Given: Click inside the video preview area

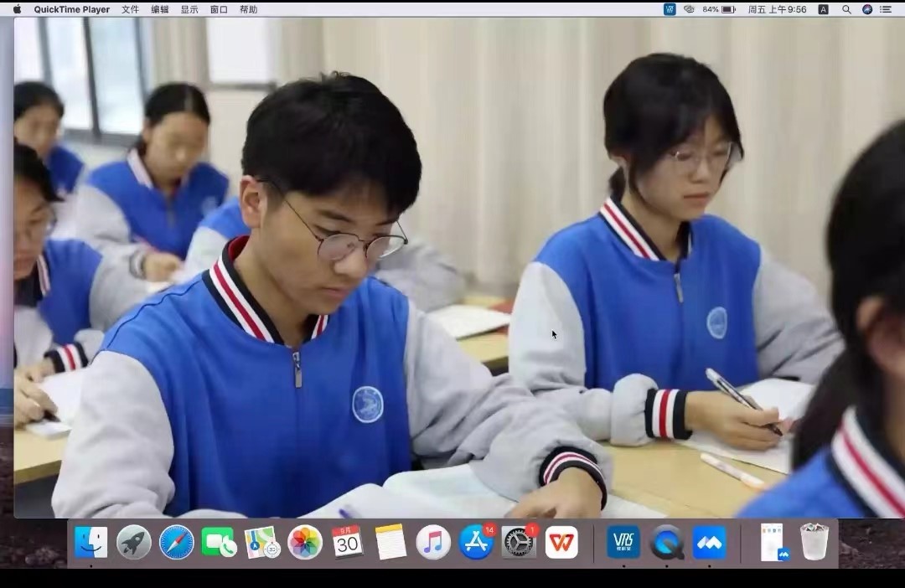Looking at the screenshot, I should 452,268.
